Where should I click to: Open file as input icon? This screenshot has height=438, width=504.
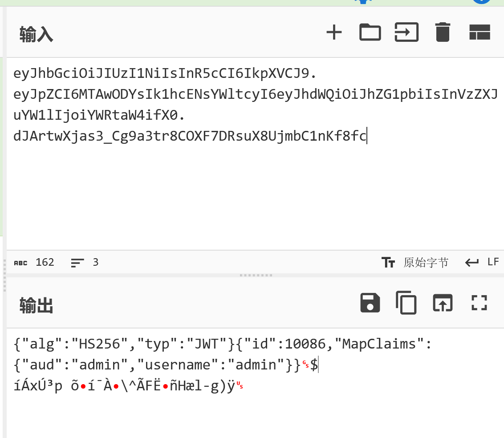(x=406, y=32)
